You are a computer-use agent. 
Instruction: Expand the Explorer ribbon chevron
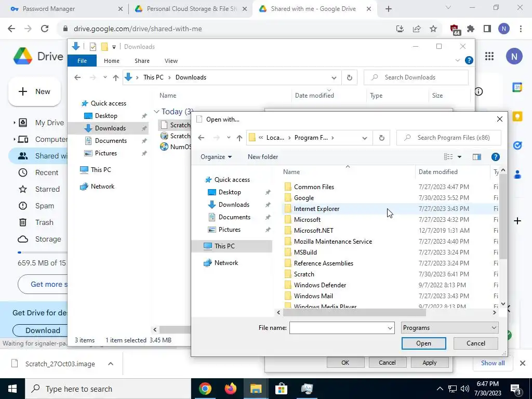[x=457, y=60]
